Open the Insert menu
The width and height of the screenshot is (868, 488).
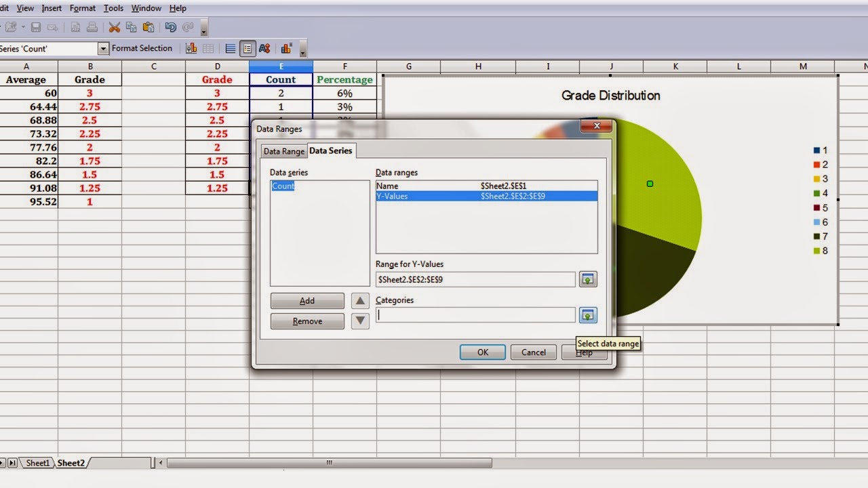52,8
